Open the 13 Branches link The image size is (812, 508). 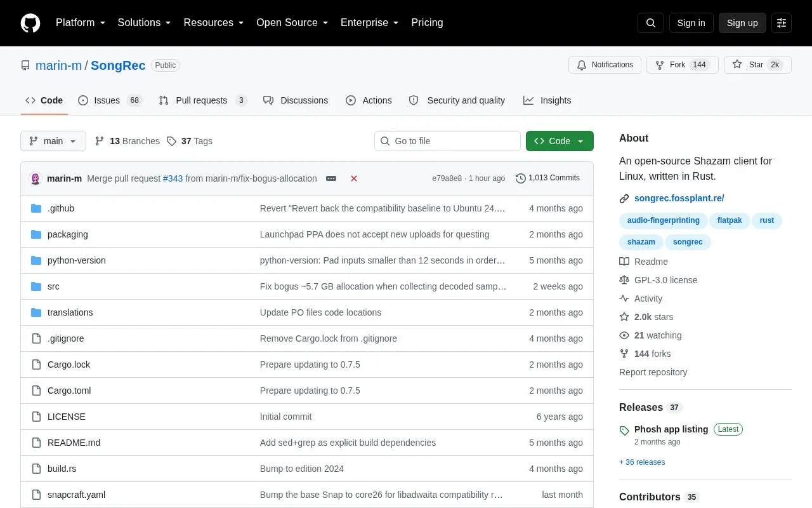tap(128, 141)
